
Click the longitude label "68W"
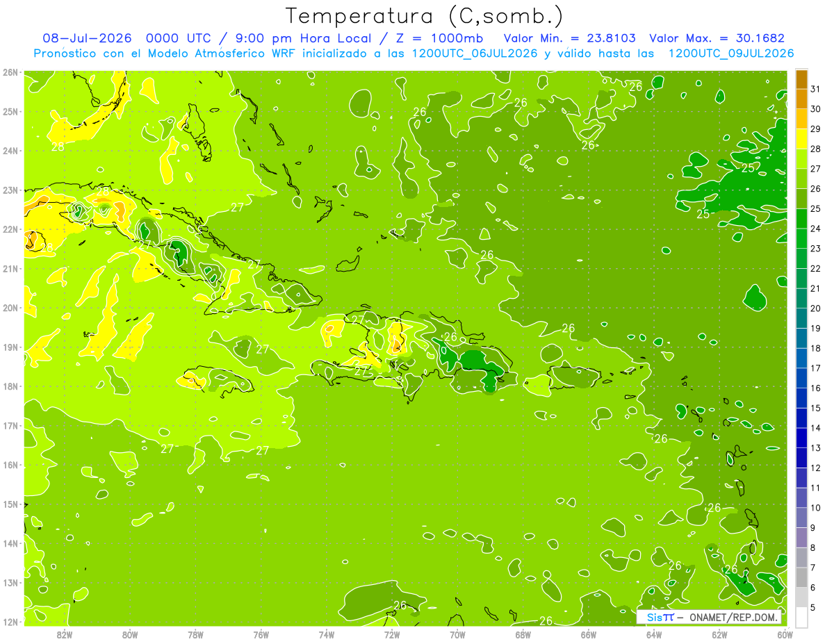tap(523, 634)
